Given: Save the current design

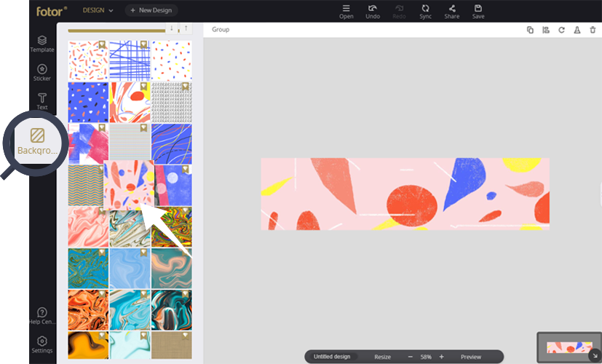Looking at the screenshot, I should (478, 11).
